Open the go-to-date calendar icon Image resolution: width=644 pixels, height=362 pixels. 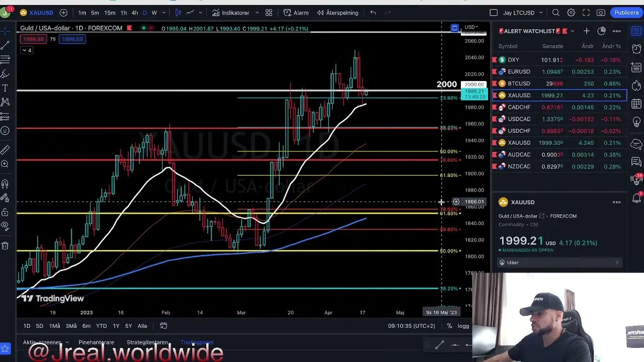point(163,326)
